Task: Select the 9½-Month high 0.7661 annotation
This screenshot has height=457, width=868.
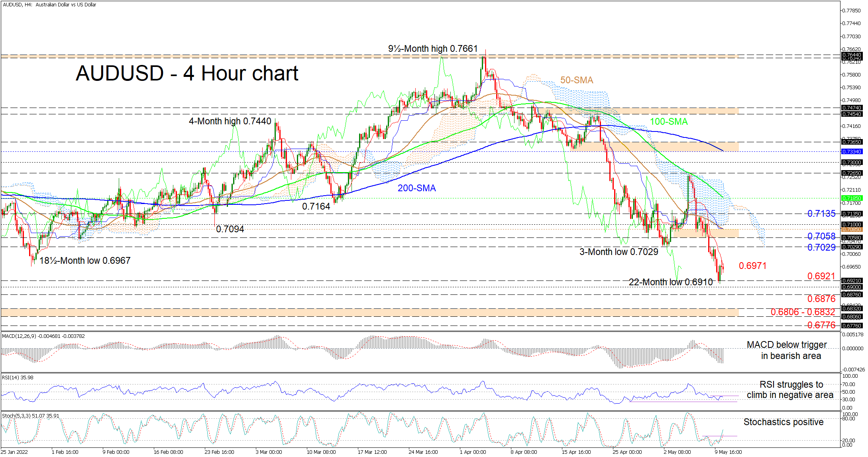Action: pos(432,49)
